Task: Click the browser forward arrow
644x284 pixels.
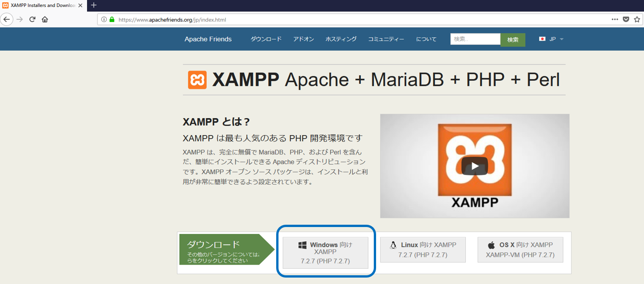Action: [x=19, y=19]
